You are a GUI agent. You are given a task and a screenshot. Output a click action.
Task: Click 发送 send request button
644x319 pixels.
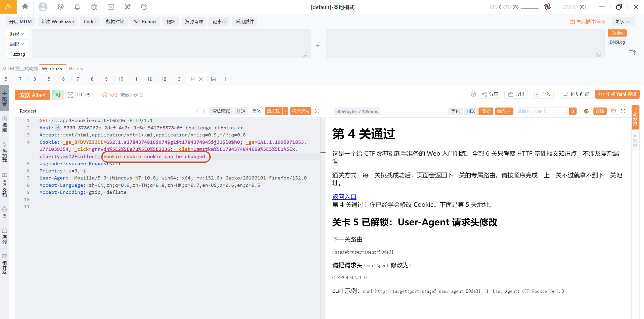click(33, 95)
